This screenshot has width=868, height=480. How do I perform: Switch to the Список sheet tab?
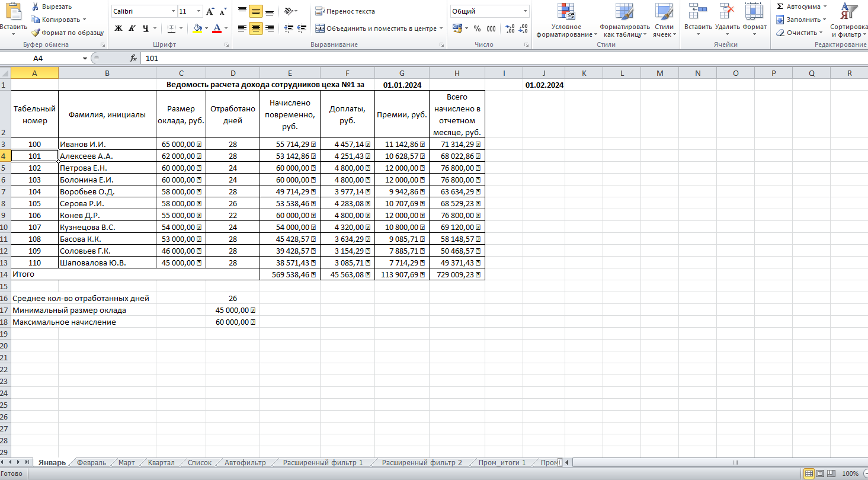pos(200,463)
